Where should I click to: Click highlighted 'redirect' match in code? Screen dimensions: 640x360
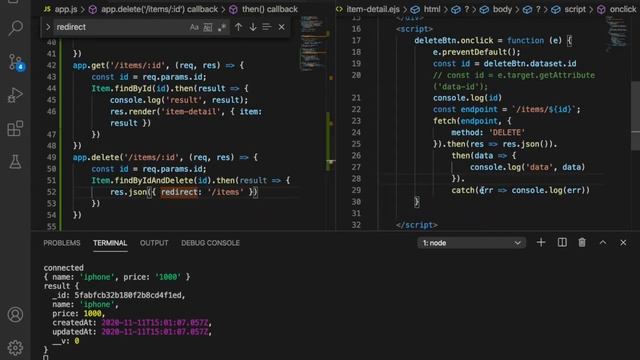click(x=179, y=192)
